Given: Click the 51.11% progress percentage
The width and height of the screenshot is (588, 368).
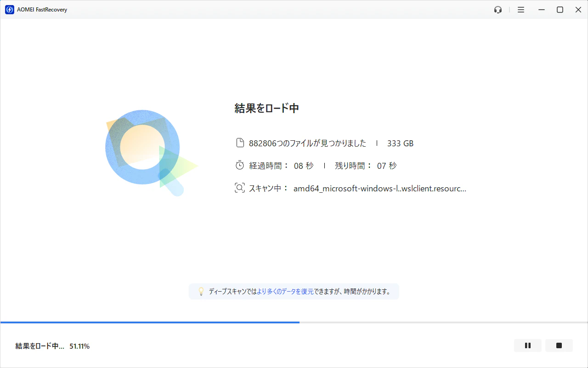Looking at the screenshot, I should 79,346.
